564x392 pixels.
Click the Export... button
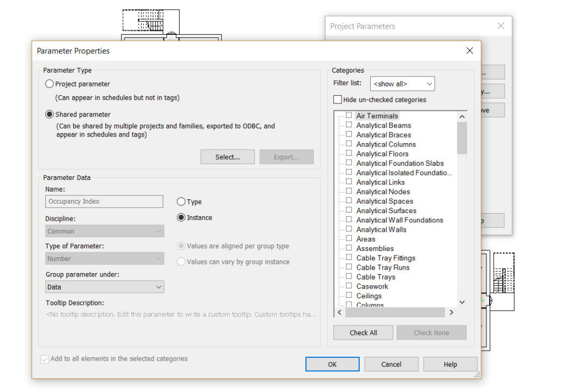(x=286, y=157)
